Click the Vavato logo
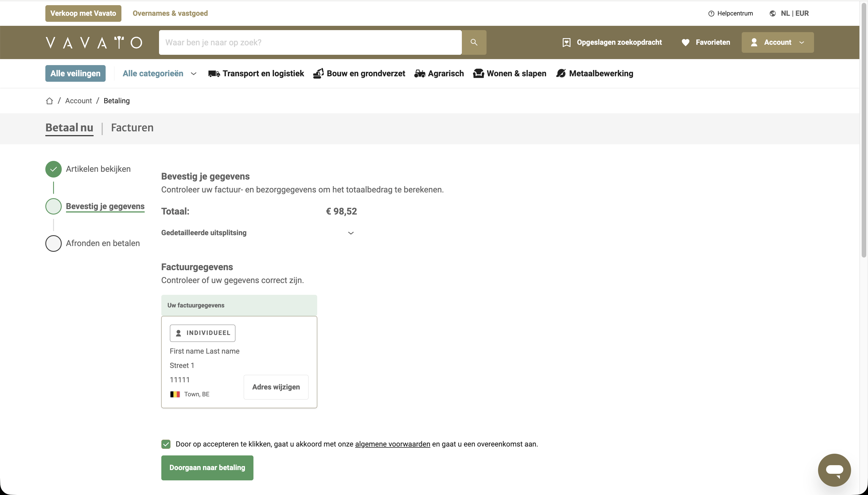 pos(94,42)
